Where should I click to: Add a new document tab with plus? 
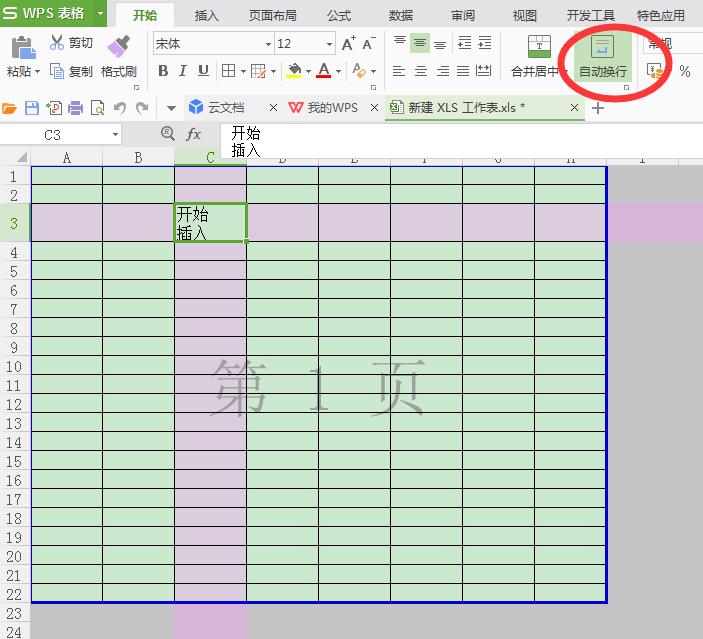(598, 108)
